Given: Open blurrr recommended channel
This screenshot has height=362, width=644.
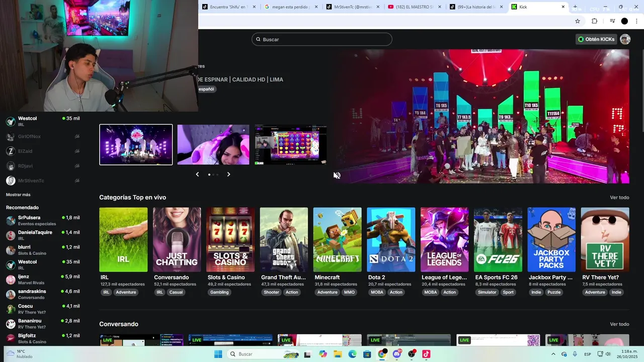Looking at the screenshot, I should pos(43,250).
